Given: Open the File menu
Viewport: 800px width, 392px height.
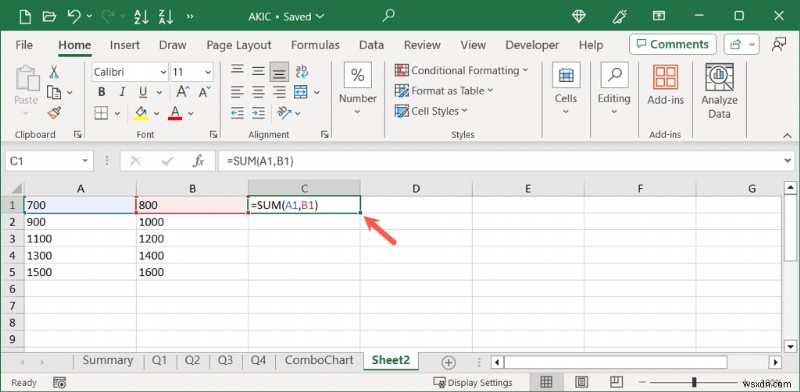Looking at the screenshot, I should pyautogui.click(x=24, y=45).
